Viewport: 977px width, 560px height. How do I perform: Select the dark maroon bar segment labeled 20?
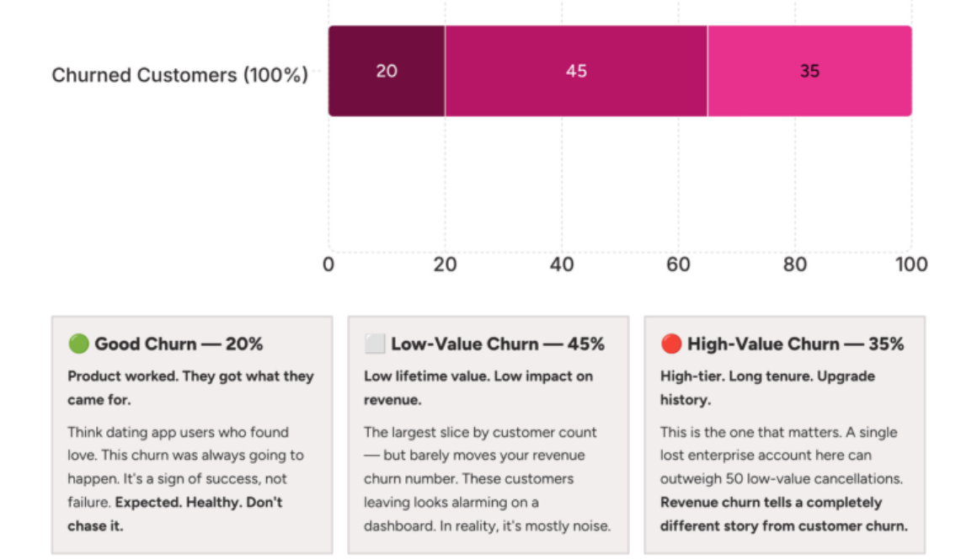[387, 71]
